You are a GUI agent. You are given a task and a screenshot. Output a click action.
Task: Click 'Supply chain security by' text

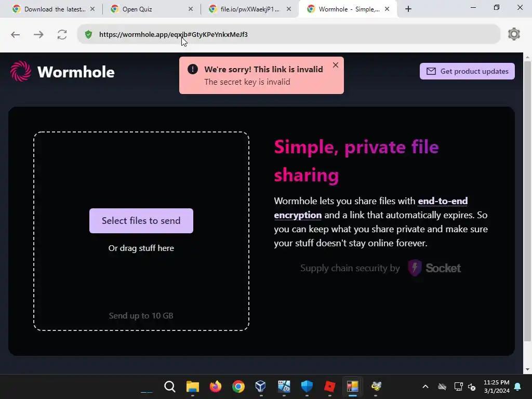350,268
